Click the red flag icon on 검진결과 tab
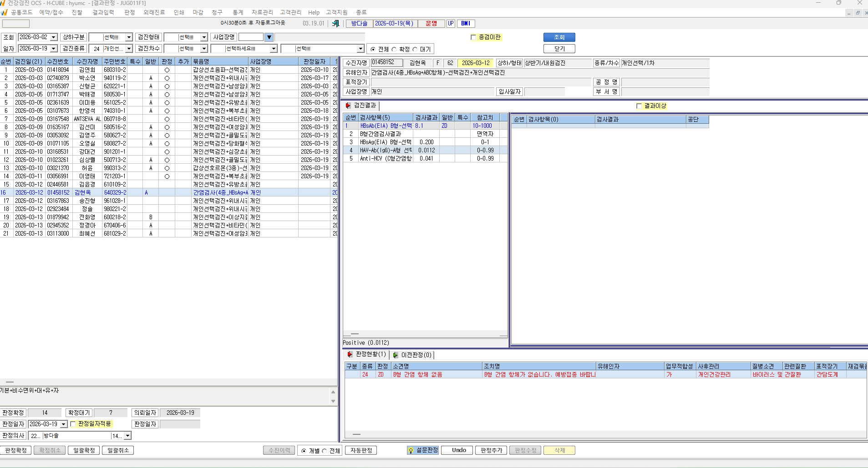868x468 pixels. coord(348,106)
